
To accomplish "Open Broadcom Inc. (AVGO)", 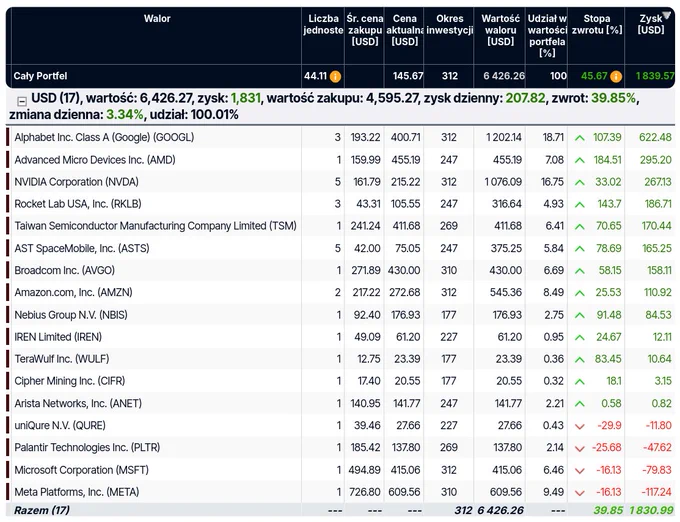I will (65, 271).
